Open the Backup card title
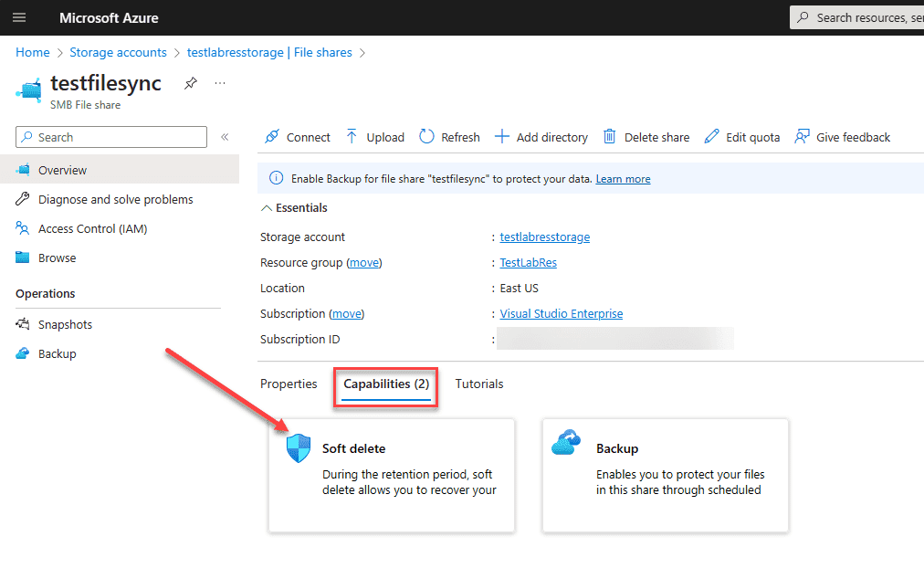 point(617,448)
